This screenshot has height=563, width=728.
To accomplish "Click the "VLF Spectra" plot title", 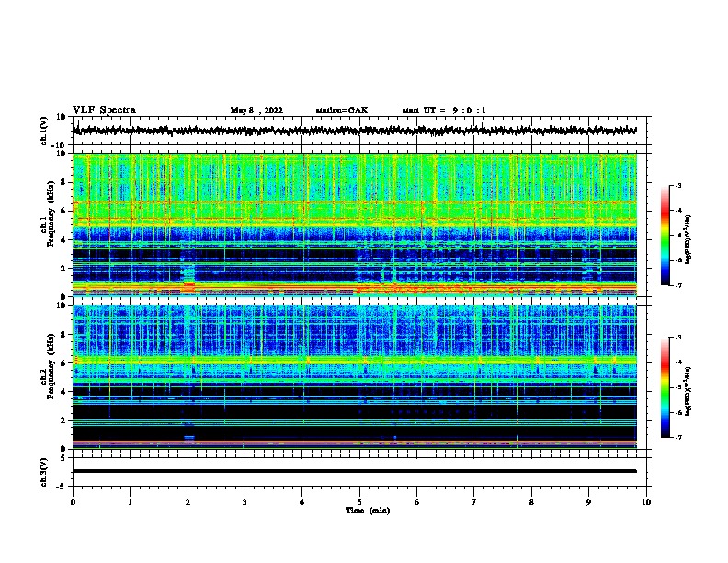I will [x=104, y=110].
